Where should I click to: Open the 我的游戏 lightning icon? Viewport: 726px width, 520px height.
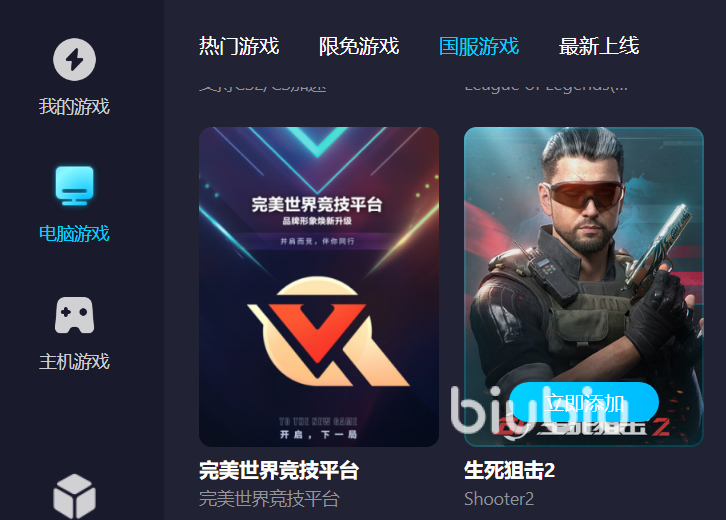[x=74, y=59]
